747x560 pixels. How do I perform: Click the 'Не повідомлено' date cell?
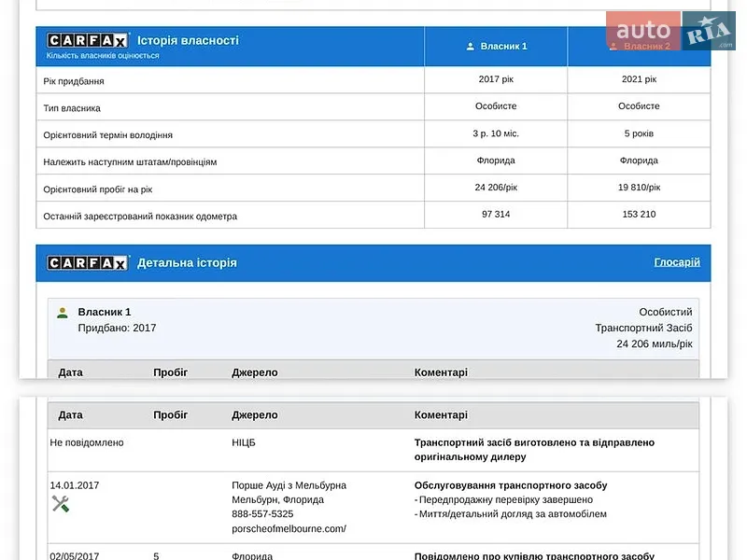point(87,442)
